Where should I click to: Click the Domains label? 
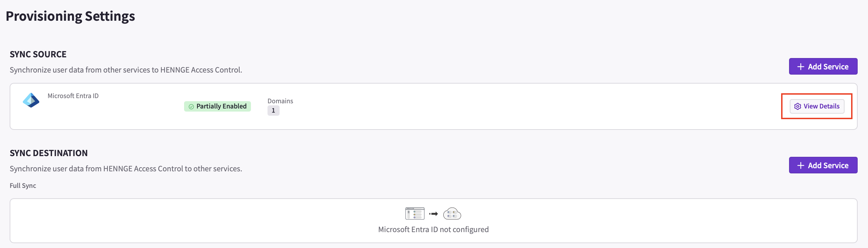tap(280, 101)
